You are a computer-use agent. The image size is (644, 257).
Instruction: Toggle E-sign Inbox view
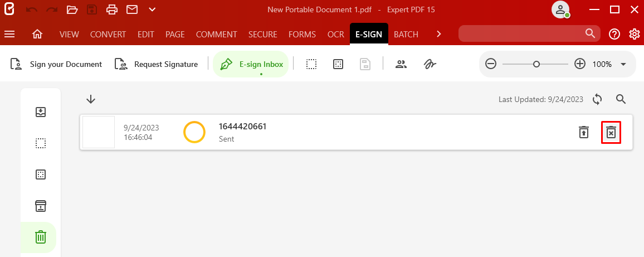point(251,64)
